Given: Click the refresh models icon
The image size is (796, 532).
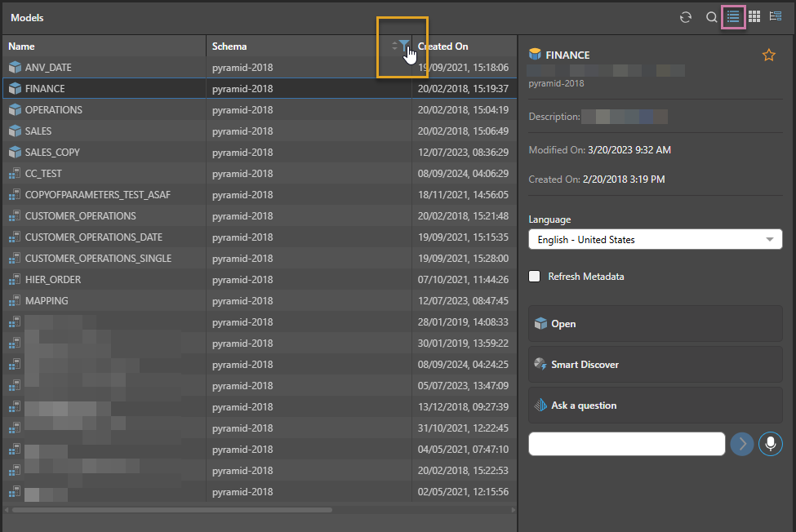Looking at the screenshot, I should pos(686,17).
